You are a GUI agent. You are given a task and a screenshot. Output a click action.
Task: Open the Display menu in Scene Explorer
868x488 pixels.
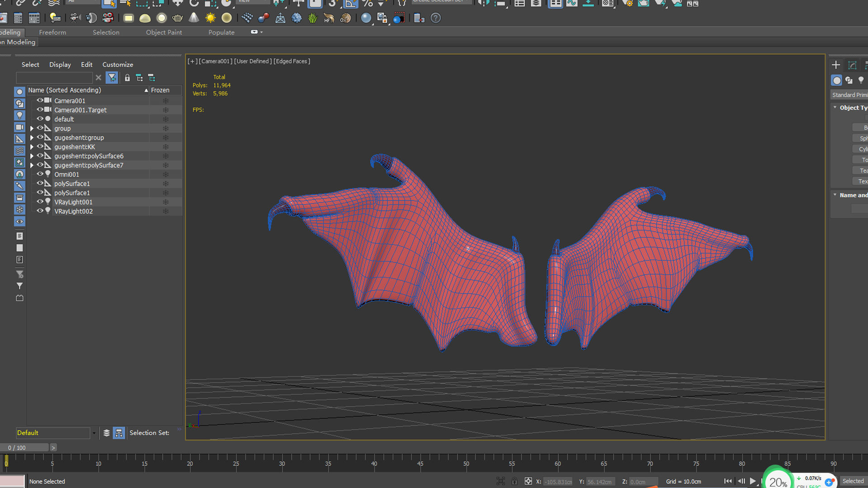[x=60, y=65]
